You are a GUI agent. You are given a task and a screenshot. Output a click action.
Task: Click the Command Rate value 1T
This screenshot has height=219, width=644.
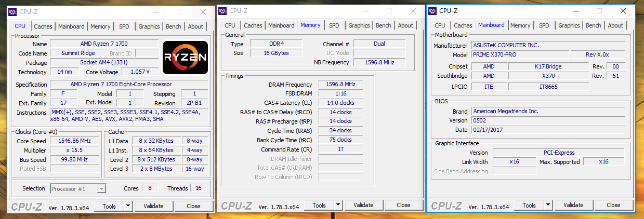point(340,149)
